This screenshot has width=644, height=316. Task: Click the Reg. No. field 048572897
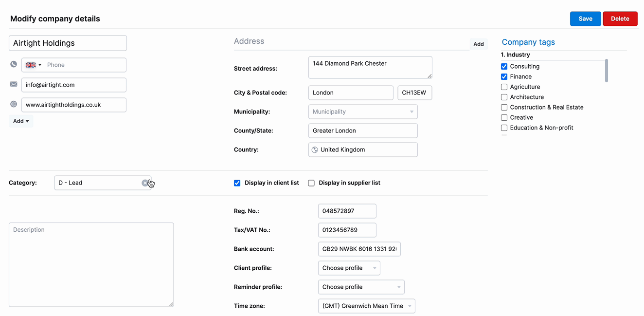(x=347, y=211)
